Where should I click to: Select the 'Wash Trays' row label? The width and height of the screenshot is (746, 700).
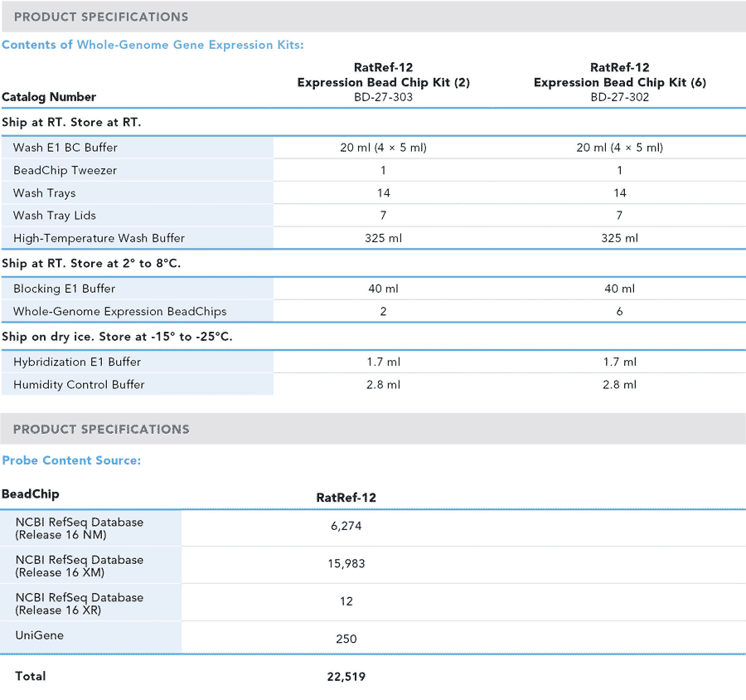tap(44, 193)
